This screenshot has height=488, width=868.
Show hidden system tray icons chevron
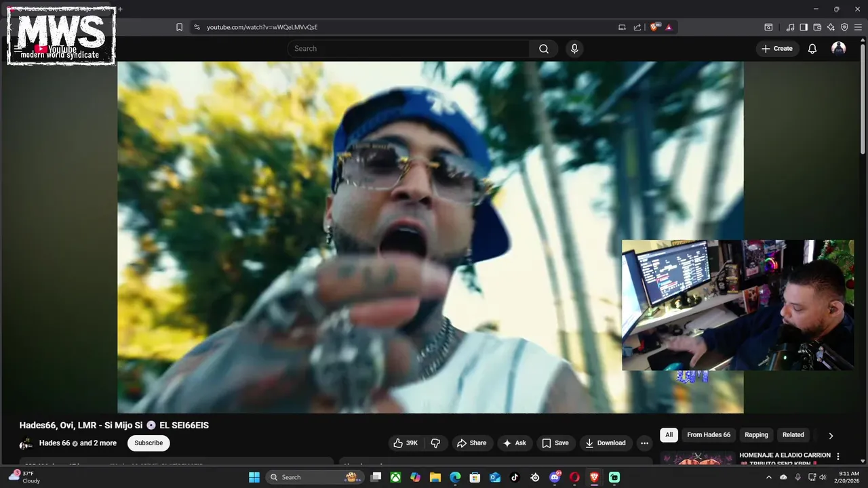768,477
